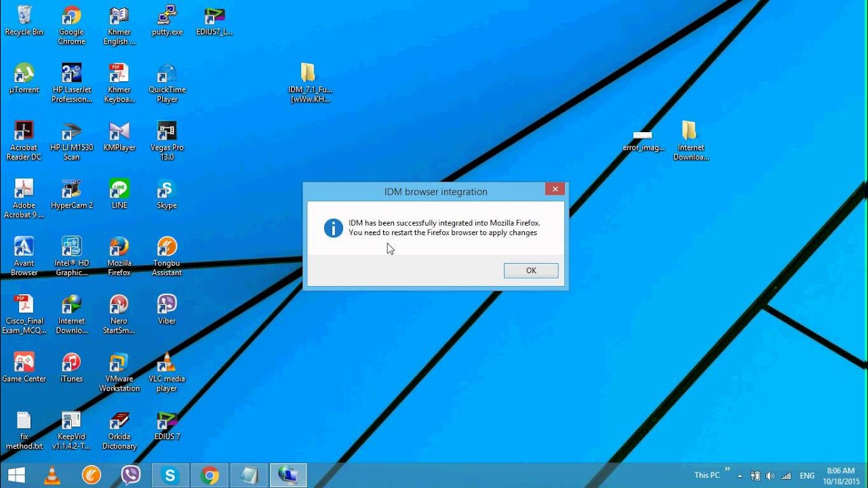Open the Windows Start button

(x=16, y=475)
